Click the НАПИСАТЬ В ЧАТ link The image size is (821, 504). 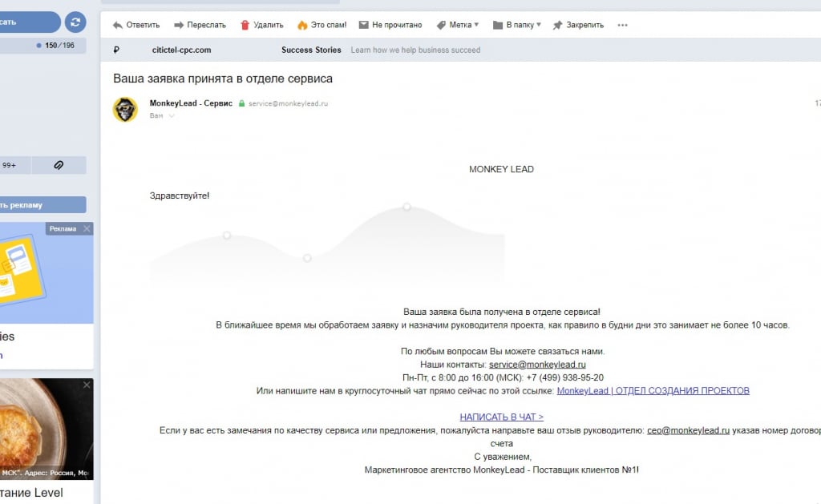click(502, 417)
